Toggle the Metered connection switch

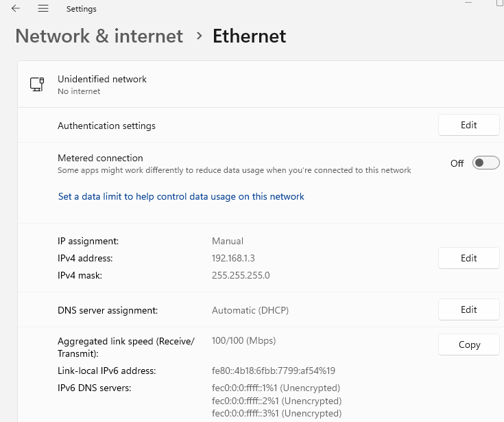485,163
